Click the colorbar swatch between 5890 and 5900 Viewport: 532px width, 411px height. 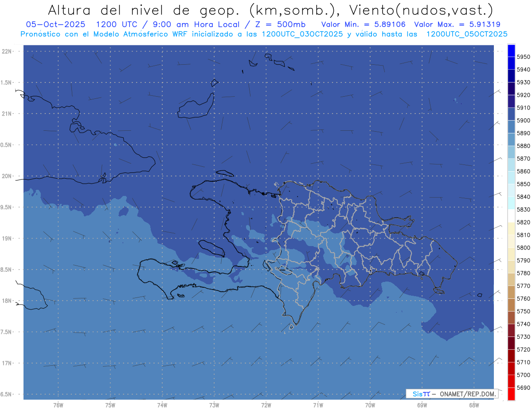tap(511, 127)
